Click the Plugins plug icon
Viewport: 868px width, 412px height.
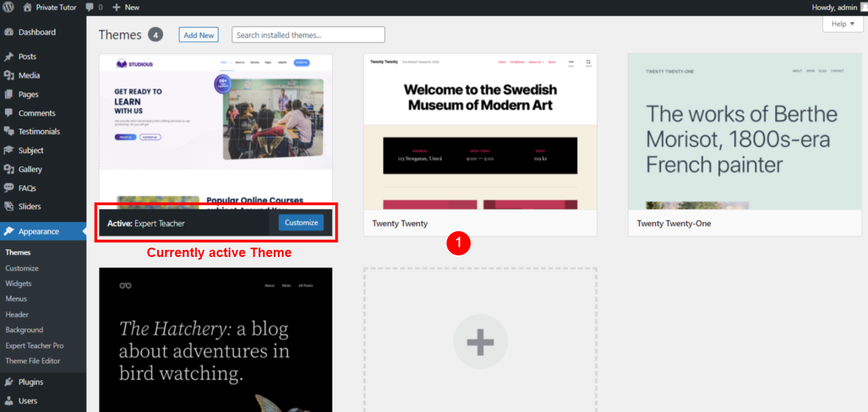(x=9, y=382)
